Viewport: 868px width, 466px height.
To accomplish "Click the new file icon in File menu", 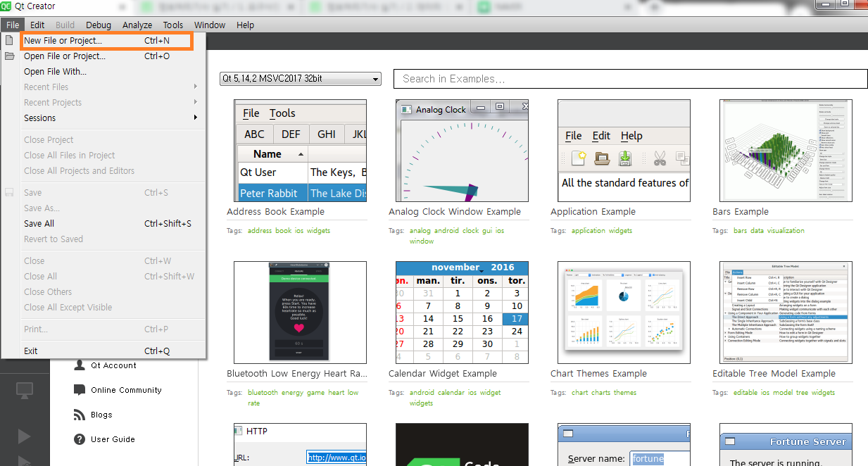I will pos(9,40).
